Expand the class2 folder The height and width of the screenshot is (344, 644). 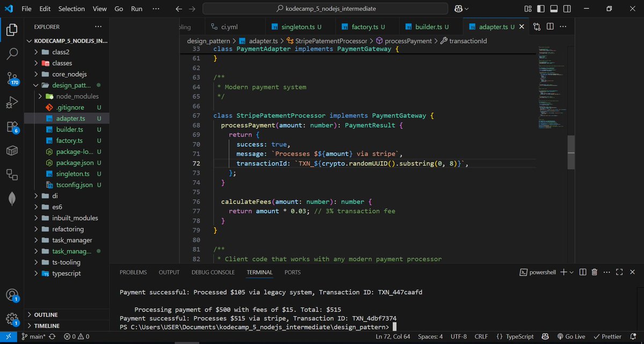point(67,52)
